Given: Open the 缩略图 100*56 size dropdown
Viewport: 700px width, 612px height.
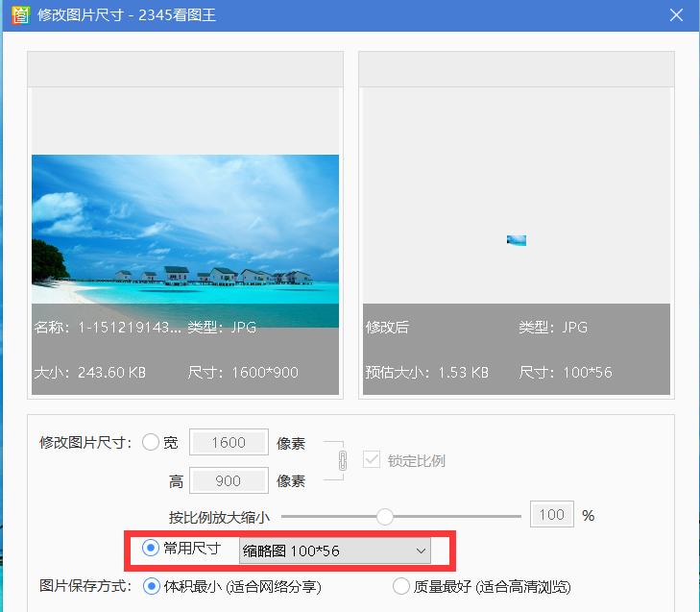Looking at the screenshot, I should [x=334, y=551].
